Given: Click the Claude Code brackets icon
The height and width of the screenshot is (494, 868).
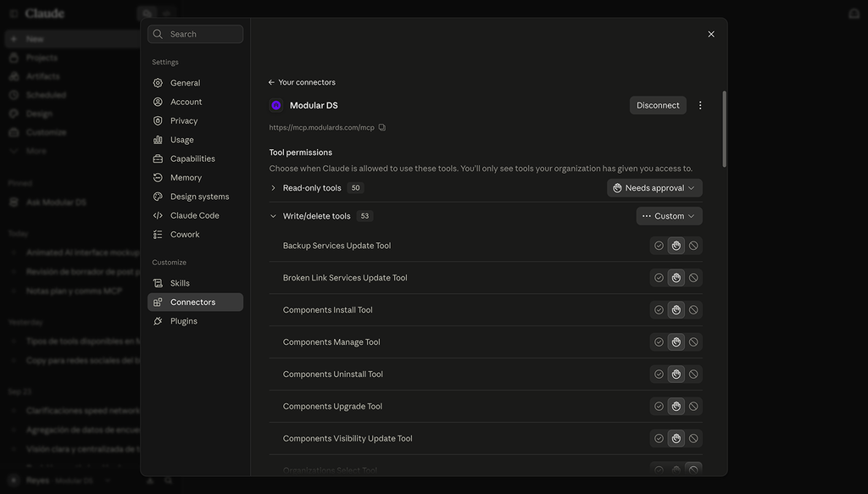Looking at the screenshot, I should (158, 215).
